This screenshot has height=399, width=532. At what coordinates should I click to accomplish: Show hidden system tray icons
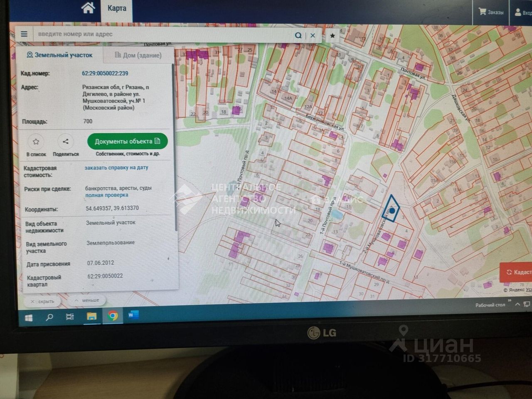pyautogui.click(x=518, y=304)
